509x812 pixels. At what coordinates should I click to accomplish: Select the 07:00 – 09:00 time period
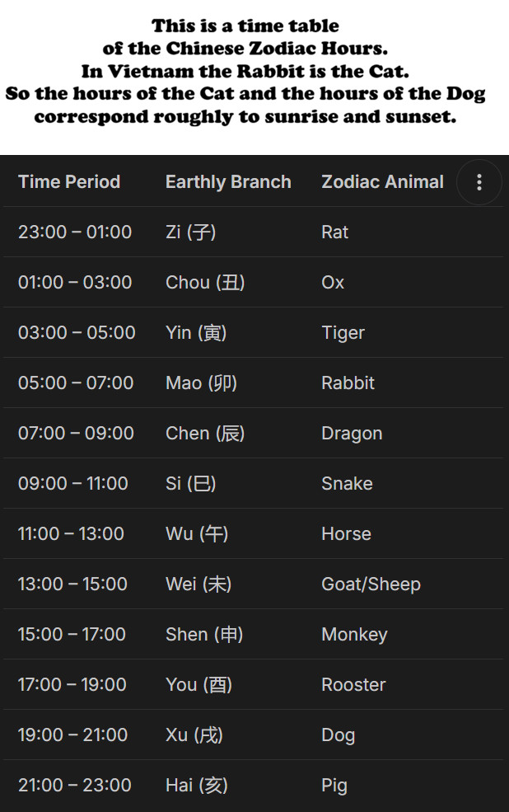76,434
